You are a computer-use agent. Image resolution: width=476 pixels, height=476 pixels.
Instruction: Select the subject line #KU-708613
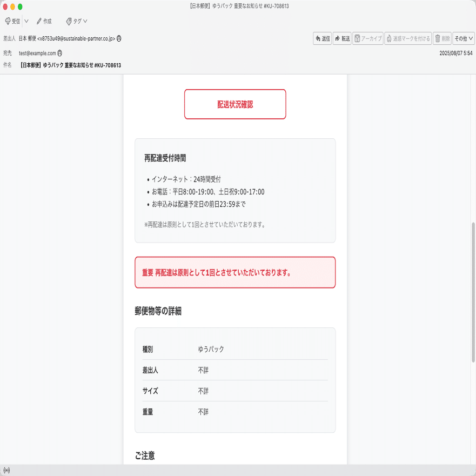pos(108,64)
